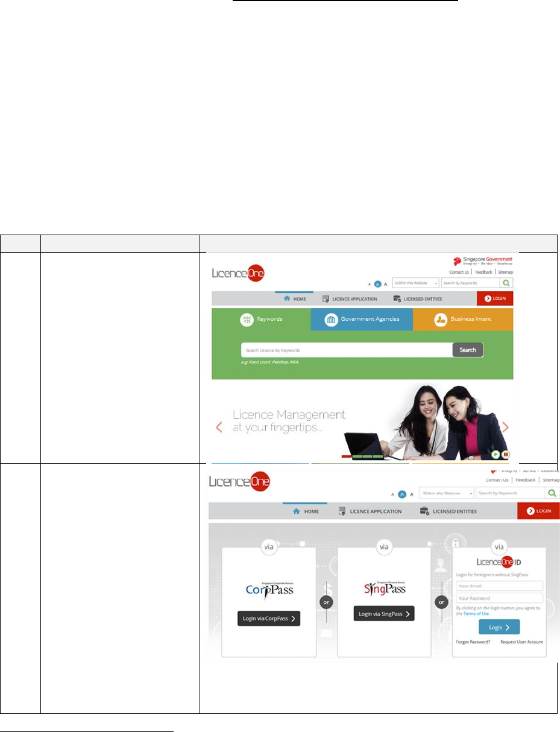Click Login via SingPass button
The height and width of the screenshot is (732, 560).
pyautogui.click(x=384, y=614)
